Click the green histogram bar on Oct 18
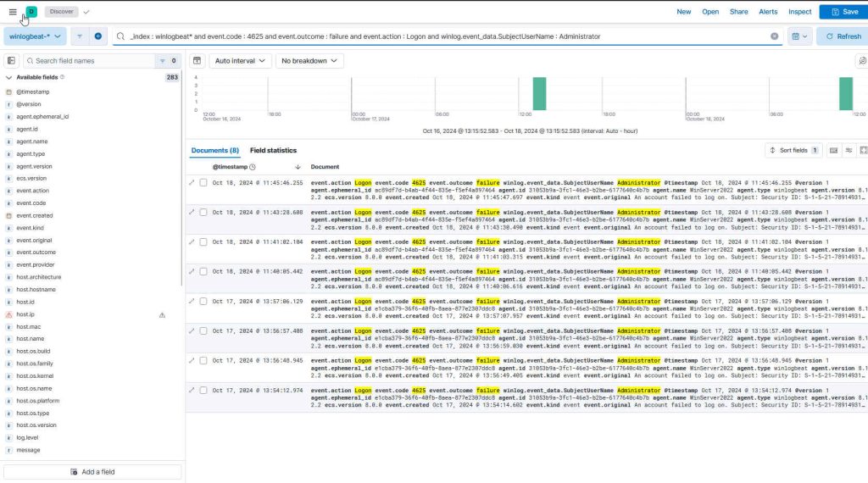 click(845, 93)
